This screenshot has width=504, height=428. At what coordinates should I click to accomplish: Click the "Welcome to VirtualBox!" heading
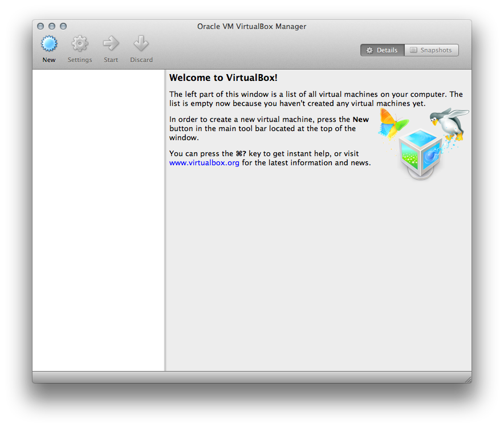(x=223, y=78)
